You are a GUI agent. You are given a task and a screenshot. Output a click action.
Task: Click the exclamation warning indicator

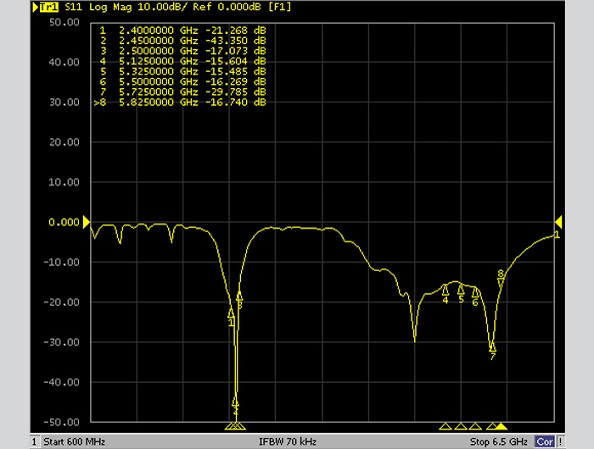560,442
